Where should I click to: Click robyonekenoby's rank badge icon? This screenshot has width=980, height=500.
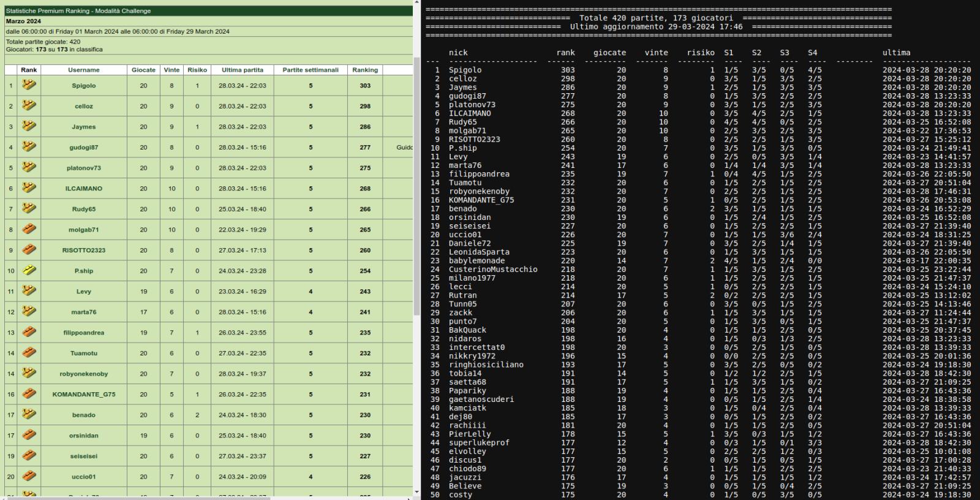pos(29,373)
